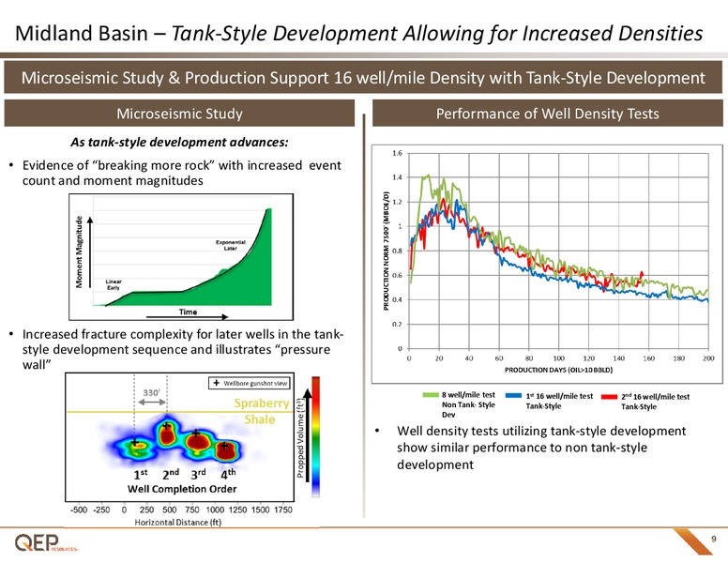Screen dimensions: 728x563
Task: Click the 'Exponential Later' chart label
Action: tap(230, 245)
